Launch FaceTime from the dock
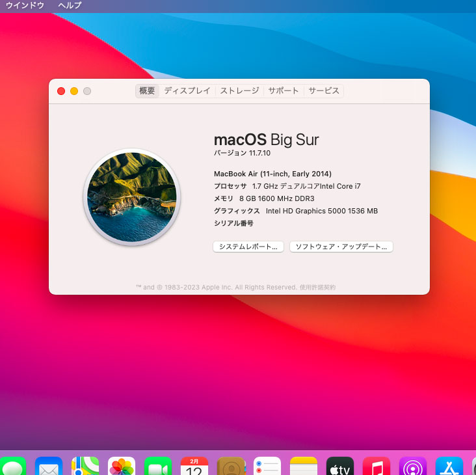Screen dimensions: 476x475 [158, 466]
